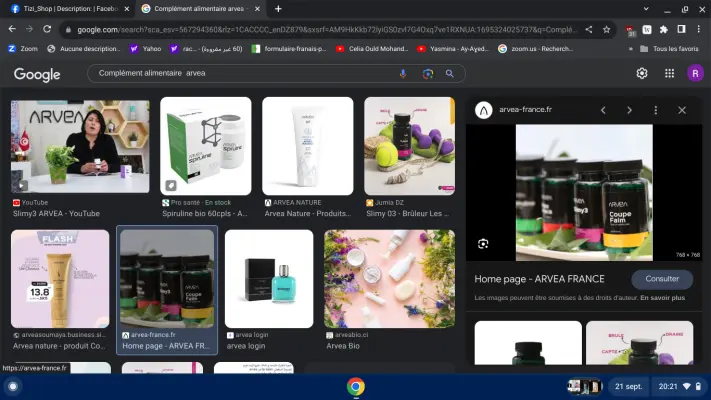Reload the current page
This screenshot has width=711, height=400.
pos(47,29)
